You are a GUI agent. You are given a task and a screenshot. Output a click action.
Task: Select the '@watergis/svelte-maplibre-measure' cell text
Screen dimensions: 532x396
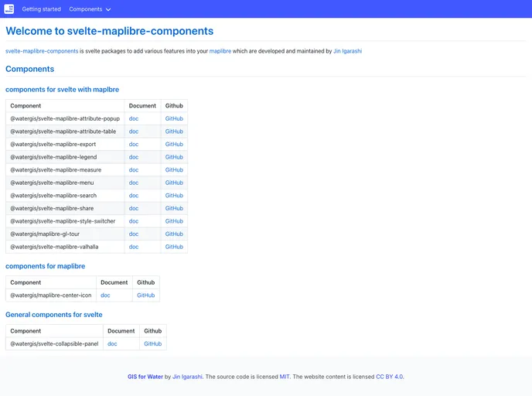coord(56,170)
